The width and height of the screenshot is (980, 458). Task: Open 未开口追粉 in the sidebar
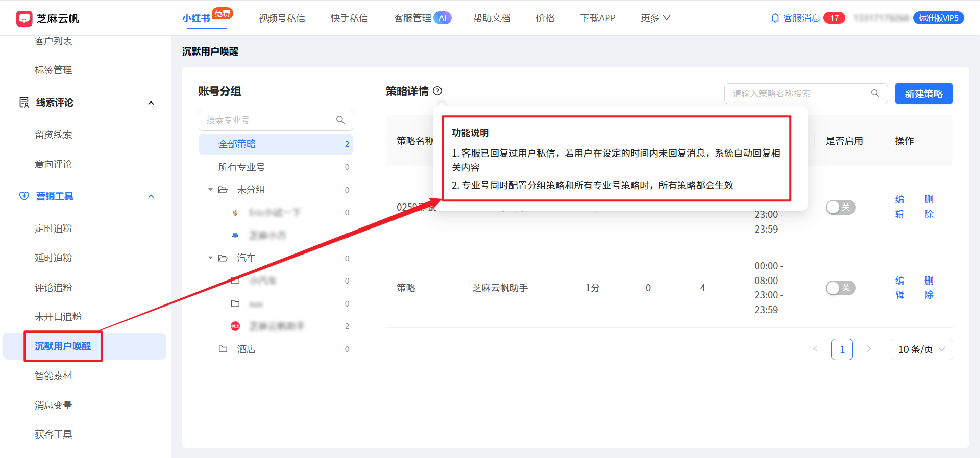click(58, 317)
